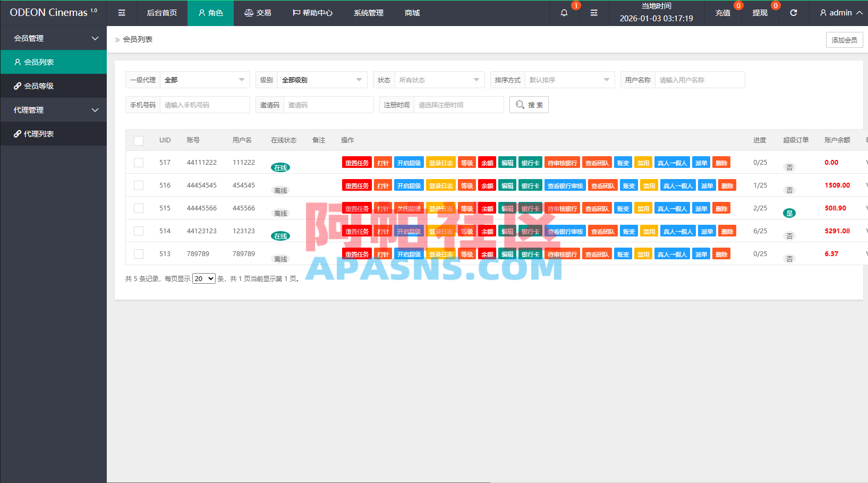Image resolution: width=868 pixels, height=483 pixels.
Task: Go to the 后台首页 tab
Action: 162,13
